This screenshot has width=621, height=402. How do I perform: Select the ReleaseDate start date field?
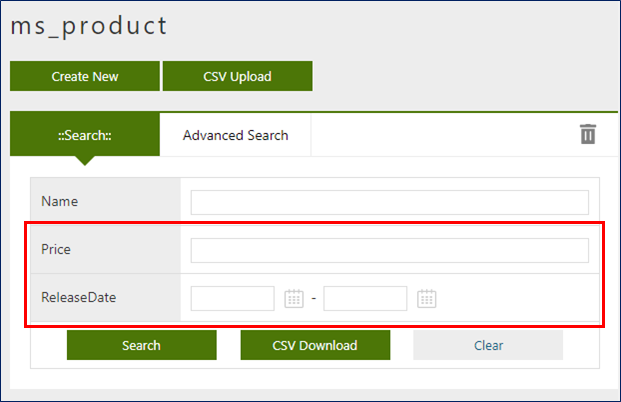pyautogui.click(x=232, y=299)
